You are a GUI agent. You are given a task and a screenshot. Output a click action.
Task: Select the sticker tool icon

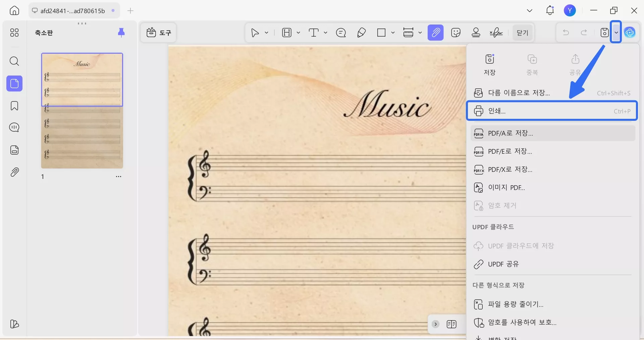pos(455,33)
